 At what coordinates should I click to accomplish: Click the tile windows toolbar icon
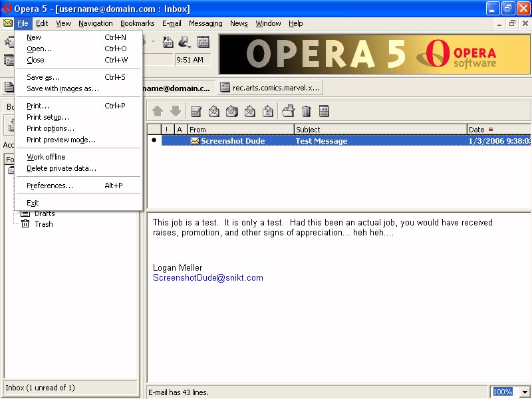(203, 42)
